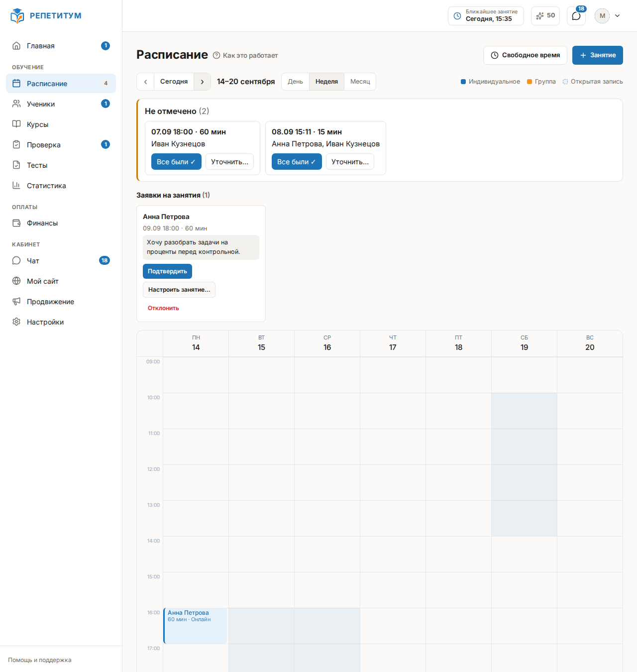Click the user avatar M
Viewport: 637px width, 672px height.
tap(602, 16)
